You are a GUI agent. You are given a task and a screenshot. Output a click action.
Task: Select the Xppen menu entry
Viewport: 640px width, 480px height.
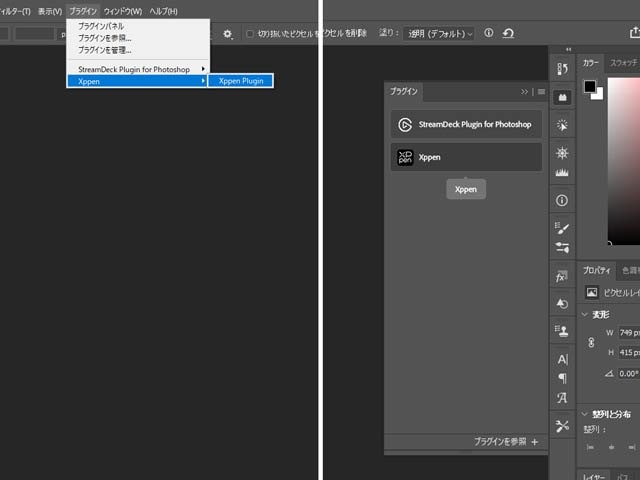coord(137,81)
